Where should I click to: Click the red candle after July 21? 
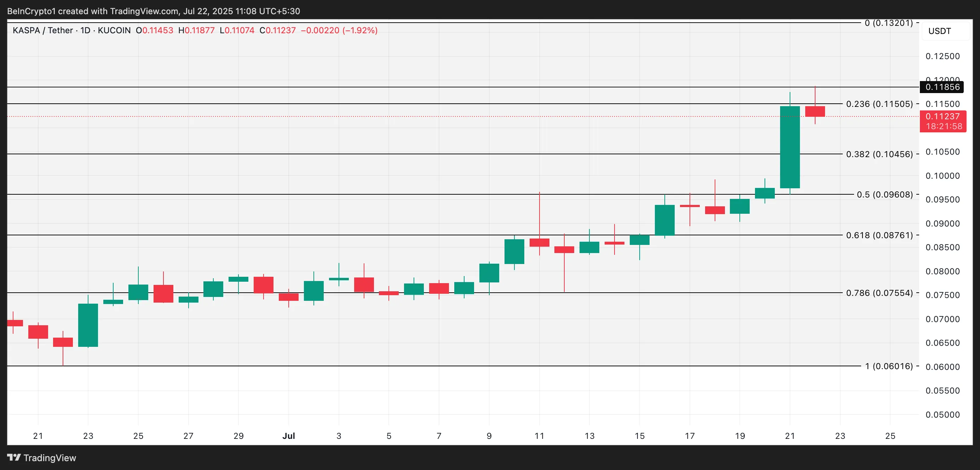[815, 111]
